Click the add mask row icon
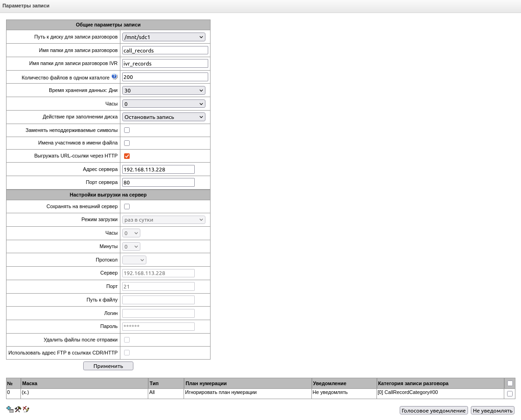The width and height of the screenshot is (521, 420). point(10,409)
